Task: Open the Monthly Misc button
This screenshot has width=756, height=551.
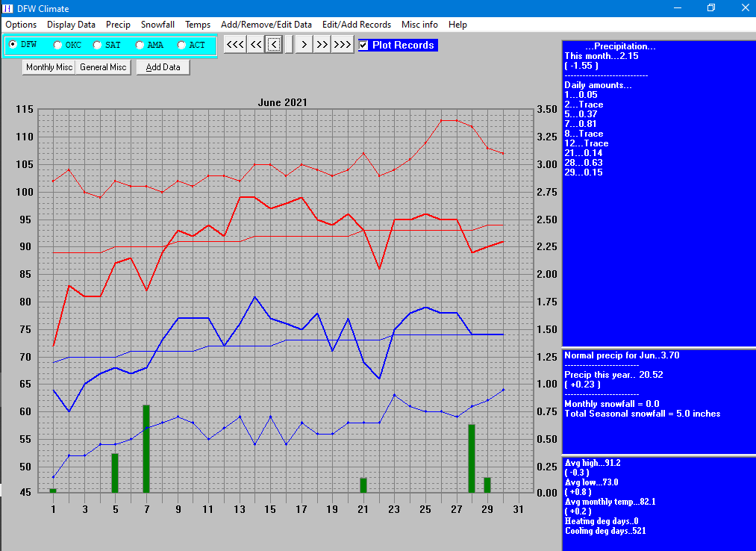Action: pos(49,67)
